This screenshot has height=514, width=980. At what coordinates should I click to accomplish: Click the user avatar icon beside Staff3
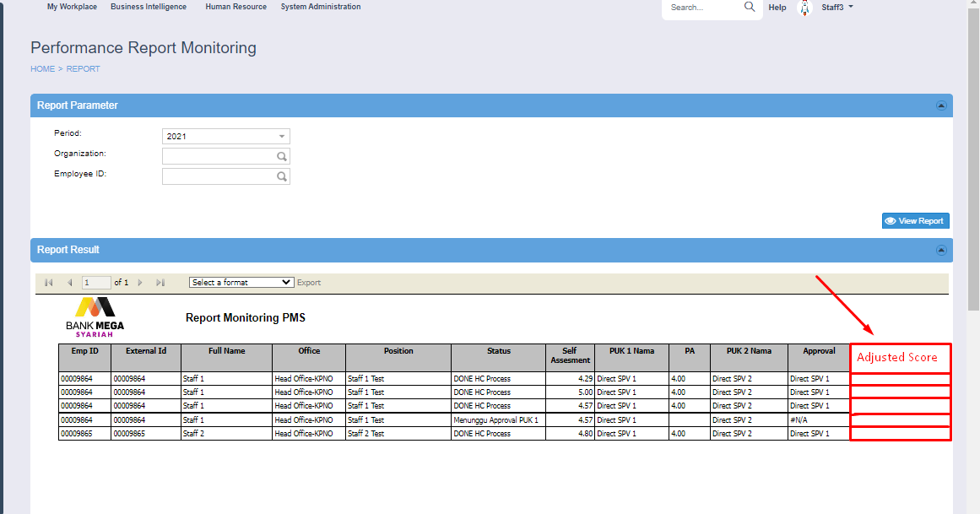click(x=804, y=8)
